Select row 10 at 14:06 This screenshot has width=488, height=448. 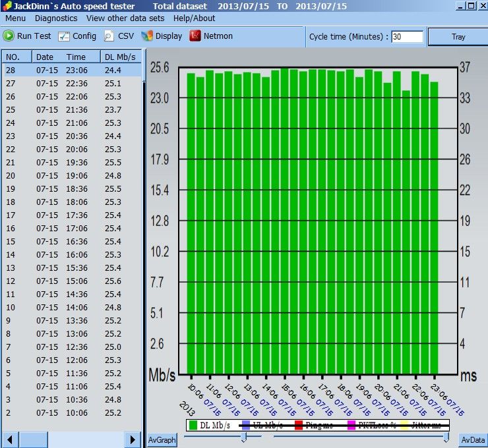(72, 307)
